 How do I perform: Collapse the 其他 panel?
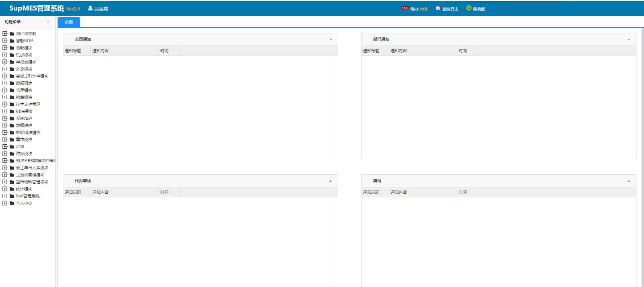[x=629, y=181]
